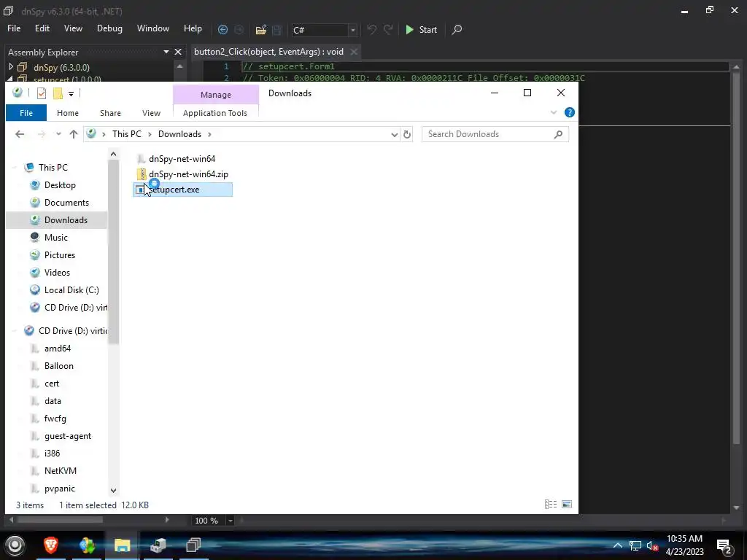Close the button2_Click code tab

[x=354, y=52]
